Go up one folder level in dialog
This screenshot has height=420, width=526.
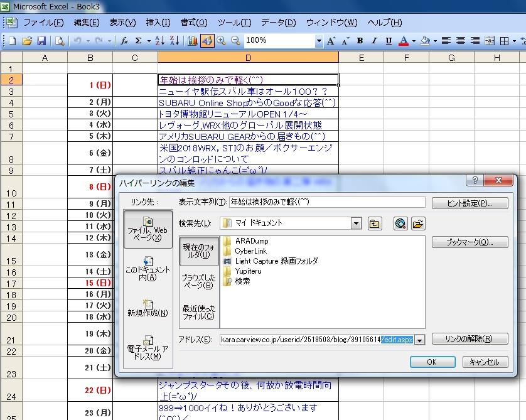pyautogui.click(x=374, y=223)
